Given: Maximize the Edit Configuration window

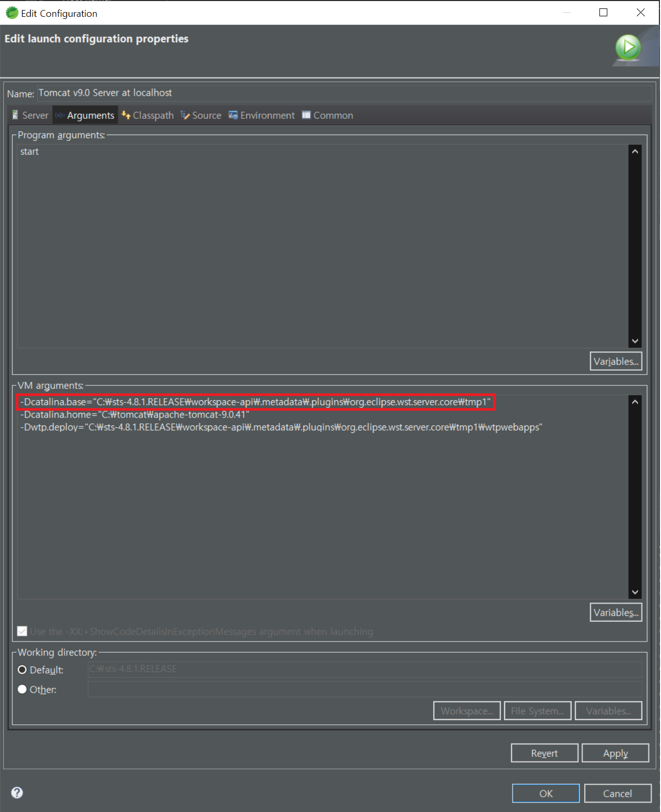Looking at the screenshot, I should (x=603, y=13).
